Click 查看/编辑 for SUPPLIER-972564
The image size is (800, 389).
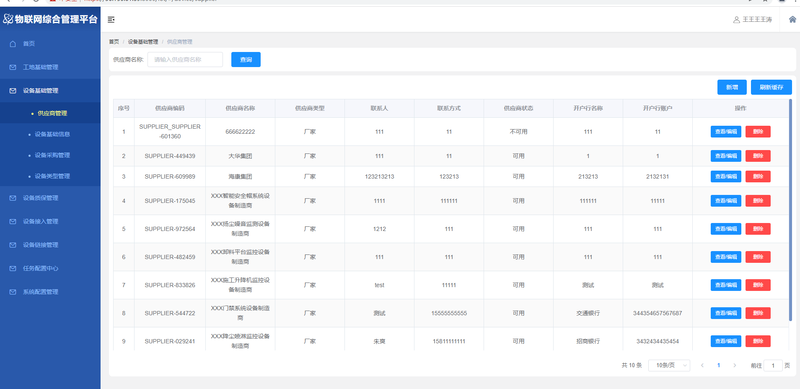(726, 229)
